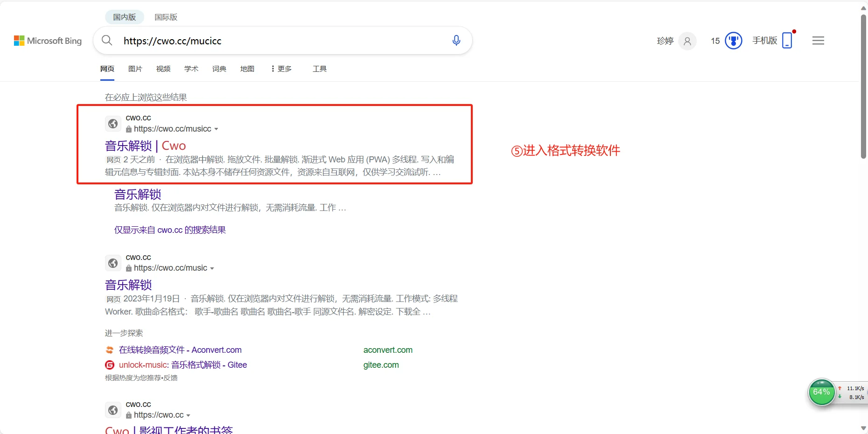Click the 手机版 label
Viewport: 868px width, 434px height.
click(x=765, y=41)
